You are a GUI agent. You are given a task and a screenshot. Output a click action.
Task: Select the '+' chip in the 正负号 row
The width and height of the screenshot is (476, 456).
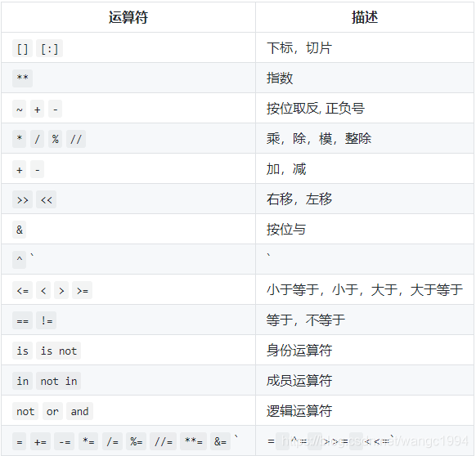point(38,109)
